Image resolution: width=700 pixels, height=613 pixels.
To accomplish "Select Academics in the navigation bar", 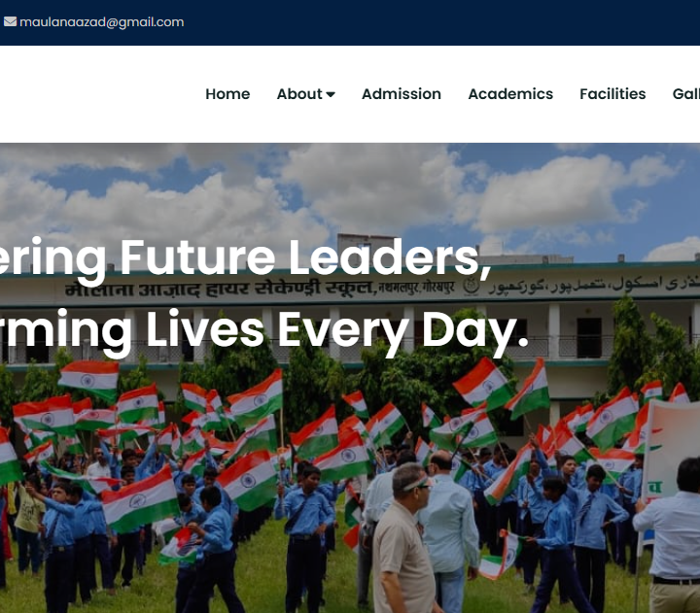I will point(510,94).
